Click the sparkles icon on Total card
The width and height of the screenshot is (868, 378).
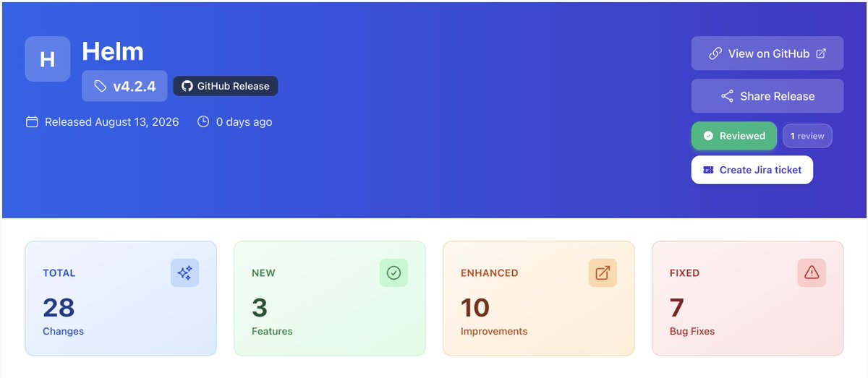pyautogui.click(x=184, y=272)
